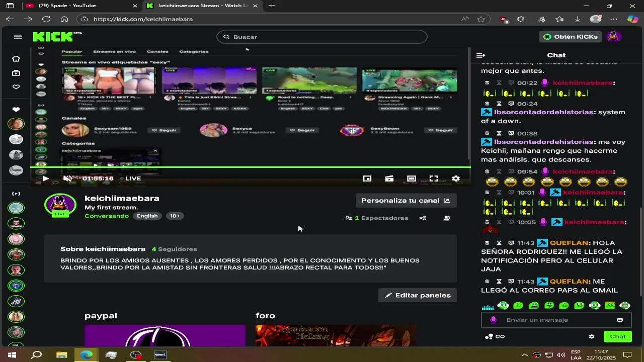Open Following heart outline icon in sidebar
Image resolution: width=644 pixels, height=362 pixels.
point(16,87)
